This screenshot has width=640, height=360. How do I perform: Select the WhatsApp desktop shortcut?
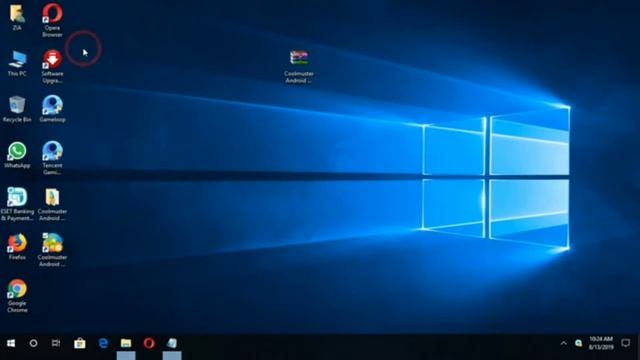pyautogui.click(x=17, y=155)
